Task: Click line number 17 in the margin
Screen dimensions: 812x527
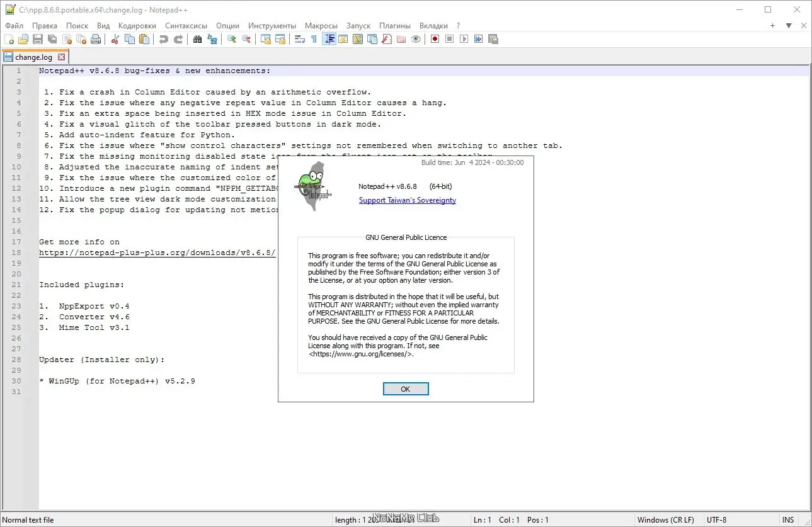Action: pyautogui.click(x=17, y=242)
